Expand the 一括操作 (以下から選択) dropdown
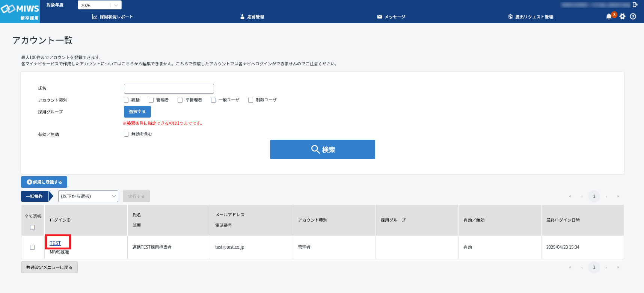This screenshot has height=293, width=644. [x=88, y=196]
